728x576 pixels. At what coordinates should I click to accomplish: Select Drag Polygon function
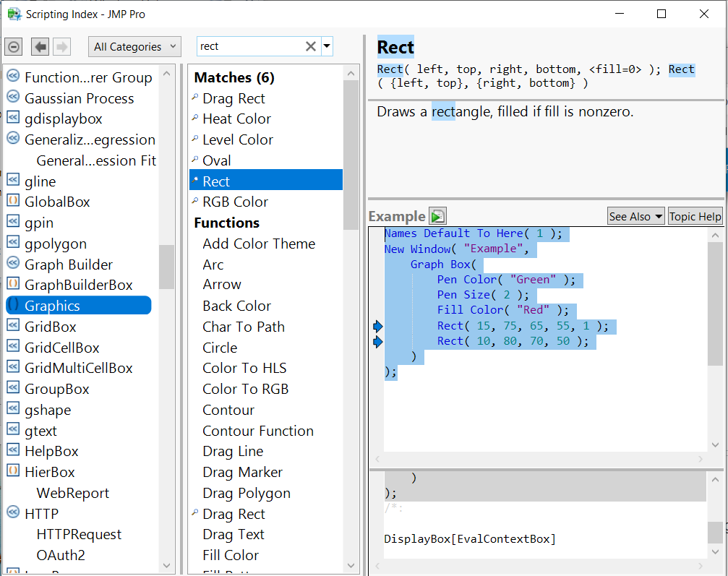point(247,493)
